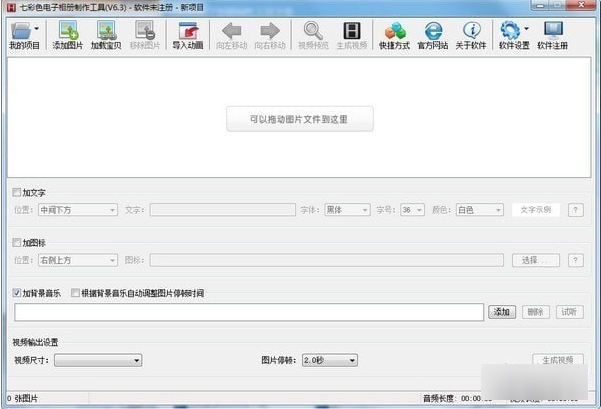Toggle 根据背景音乐自动调整图片停留时间 checkbox
Image resolution: width=601 pixels, height=409 pixels.
(x=76, y=293)
